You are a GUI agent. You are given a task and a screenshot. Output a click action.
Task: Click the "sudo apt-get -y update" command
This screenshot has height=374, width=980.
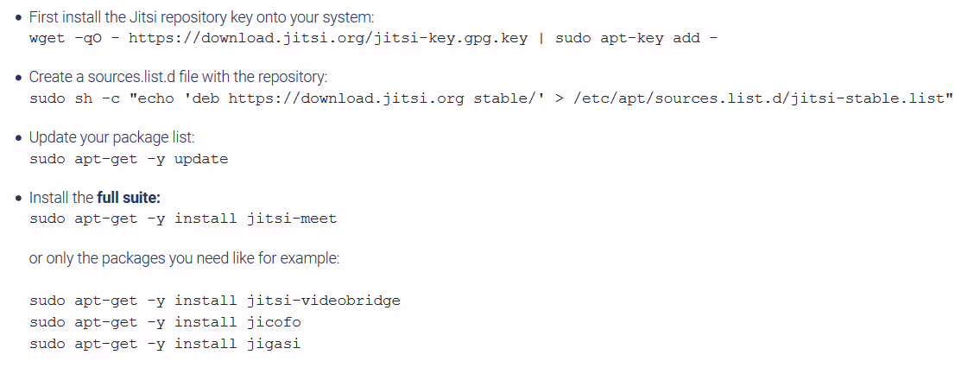point(128,159)
